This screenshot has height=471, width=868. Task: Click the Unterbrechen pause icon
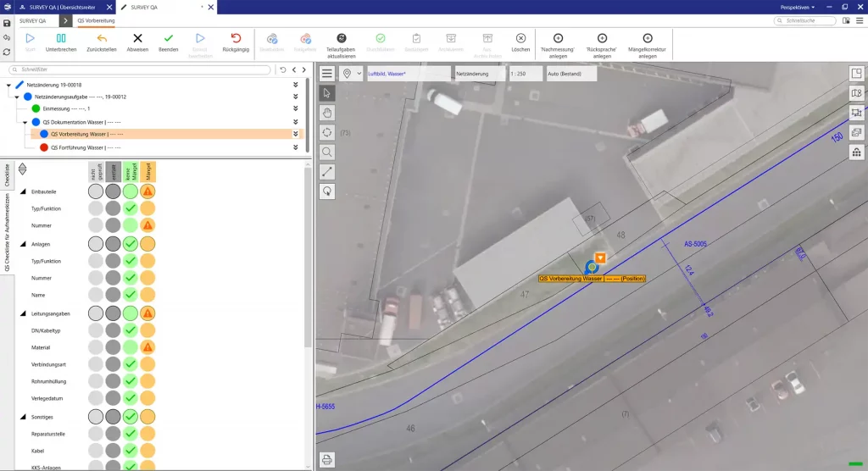coord(61,38)
